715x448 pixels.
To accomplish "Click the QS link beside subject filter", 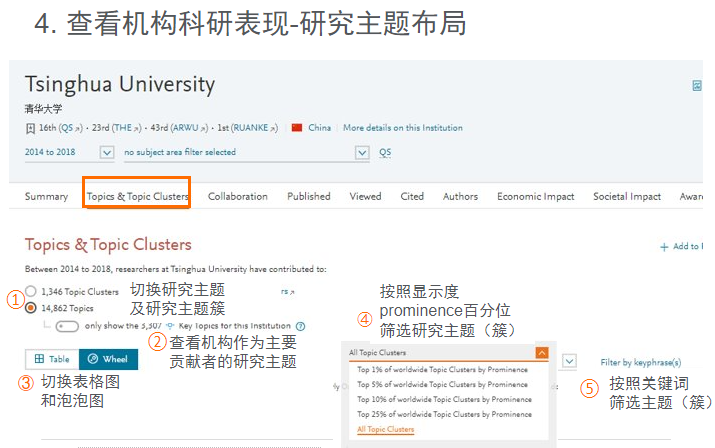I will point(385,152).
